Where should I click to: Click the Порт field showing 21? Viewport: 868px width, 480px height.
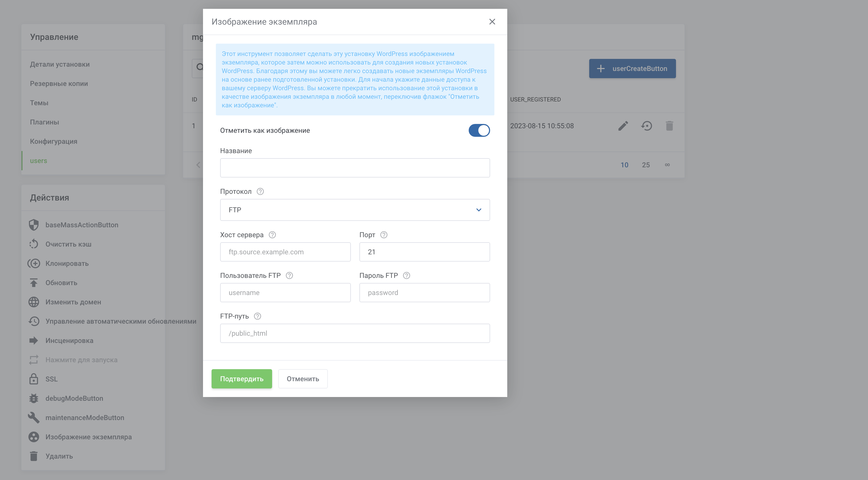click(424, 252)
